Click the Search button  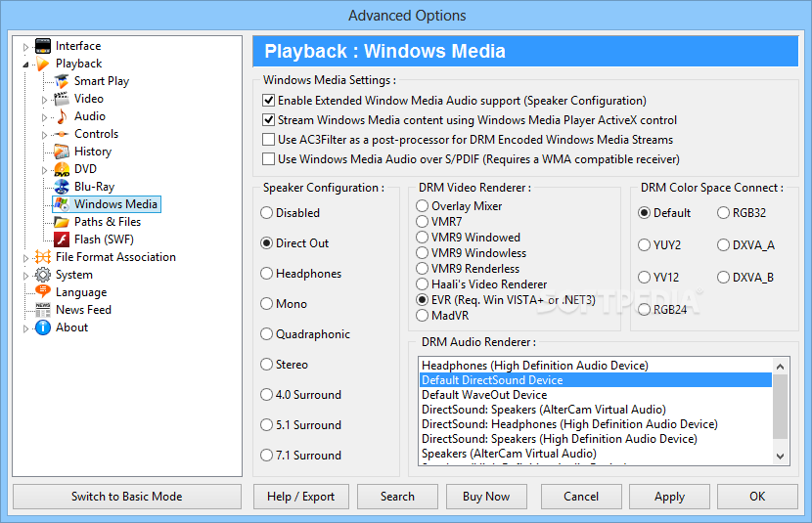[397, 497]
